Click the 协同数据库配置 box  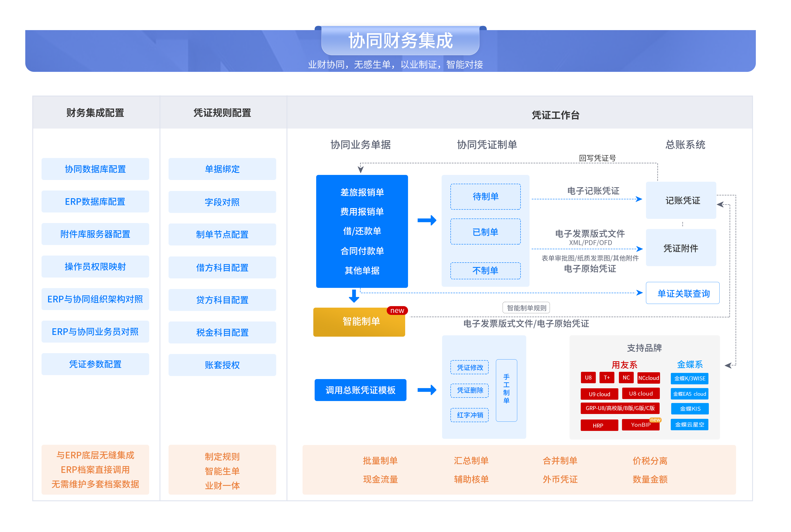tap(95, 169)
